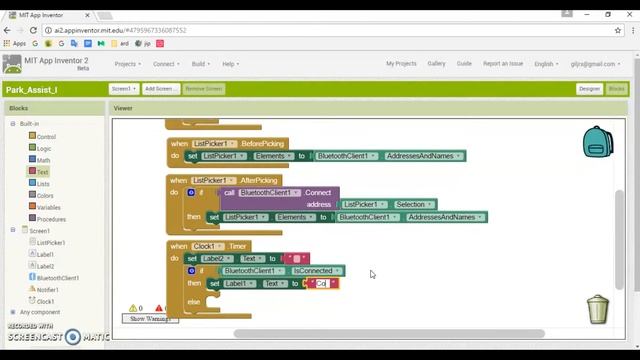This screenshot has height=360, width=640.
Task: Open the Projects menu
Action: coord(128,64)
